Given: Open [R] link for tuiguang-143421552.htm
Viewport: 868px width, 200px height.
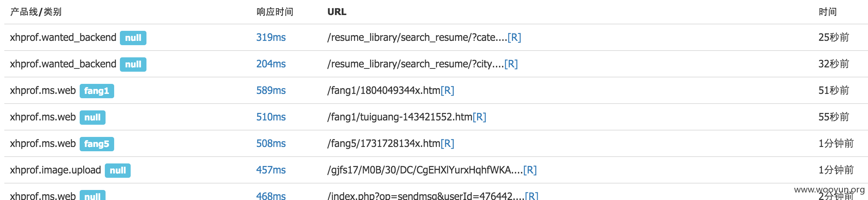Looking at the screenshot, I should 479,117.
